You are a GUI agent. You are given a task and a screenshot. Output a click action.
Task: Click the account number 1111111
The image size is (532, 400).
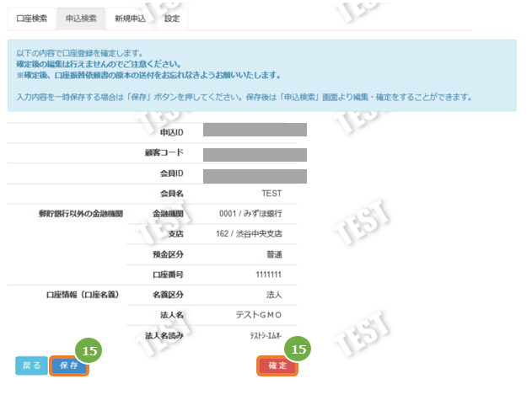pyautogui.click(x=268, y=275)
